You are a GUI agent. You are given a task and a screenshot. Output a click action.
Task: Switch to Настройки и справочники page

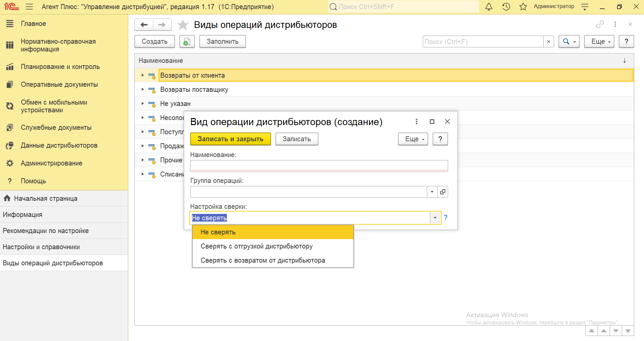64,247
